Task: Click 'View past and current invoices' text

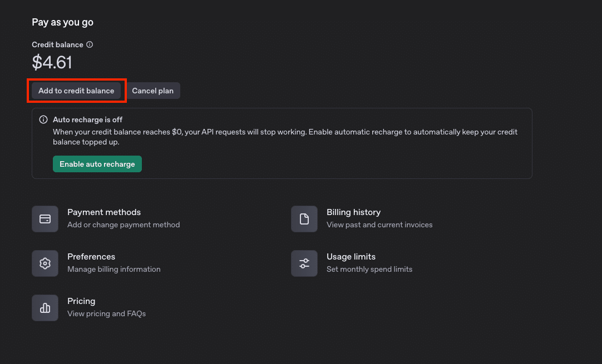Action: click(x=379, y=225)
